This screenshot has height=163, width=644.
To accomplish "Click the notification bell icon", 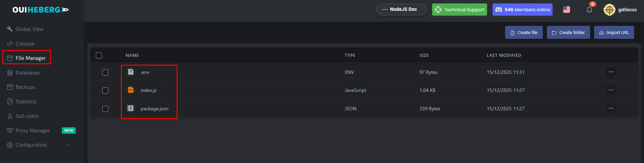I will pos(589,10).
